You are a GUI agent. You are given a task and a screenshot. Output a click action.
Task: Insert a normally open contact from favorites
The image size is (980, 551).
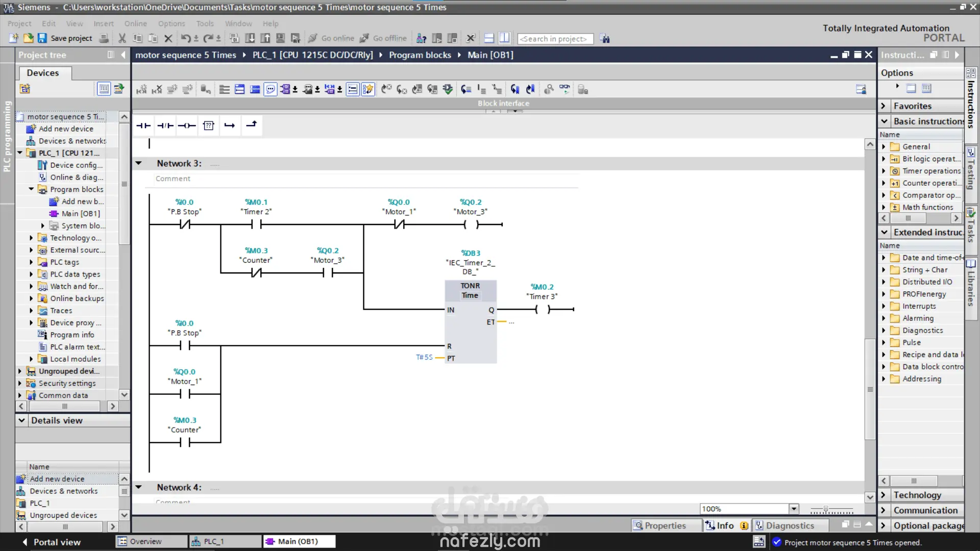pyautogui.click(x=143, y=126)
